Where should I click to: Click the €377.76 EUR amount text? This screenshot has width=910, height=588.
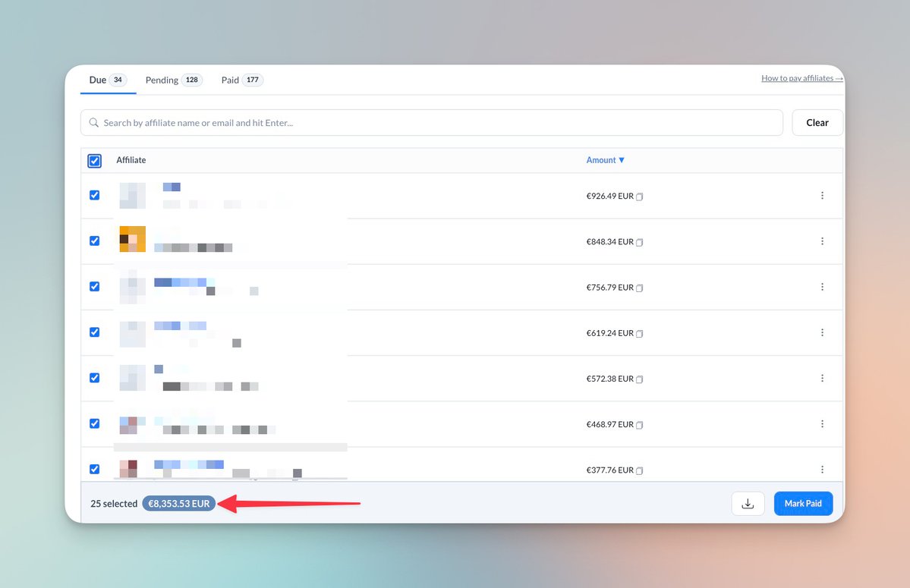coord(610,470)
